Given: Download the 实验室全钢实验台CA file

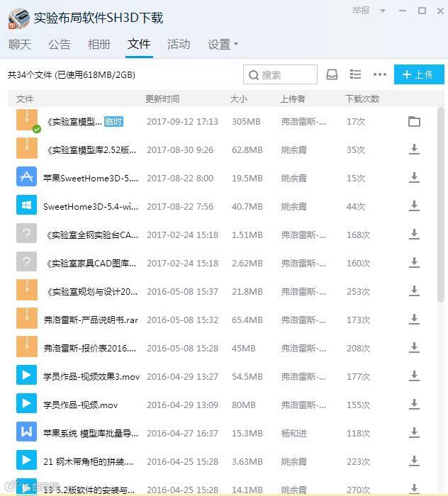Looking at the screenshot, I should [414, 235].
